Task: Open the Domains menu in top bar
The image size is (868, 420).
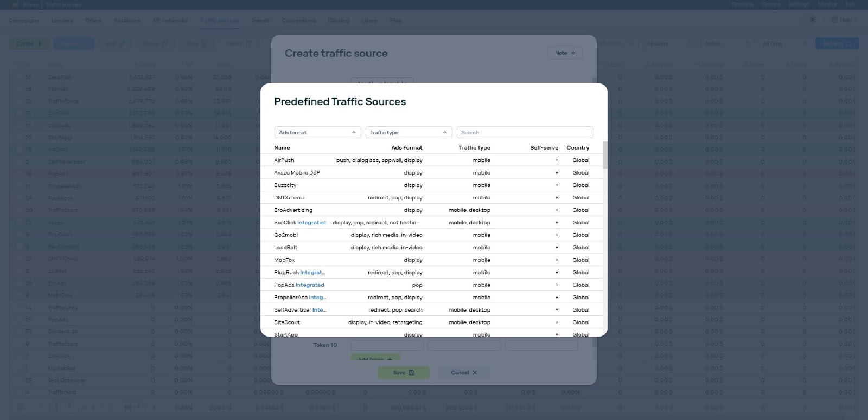Action: pos(743,4)
